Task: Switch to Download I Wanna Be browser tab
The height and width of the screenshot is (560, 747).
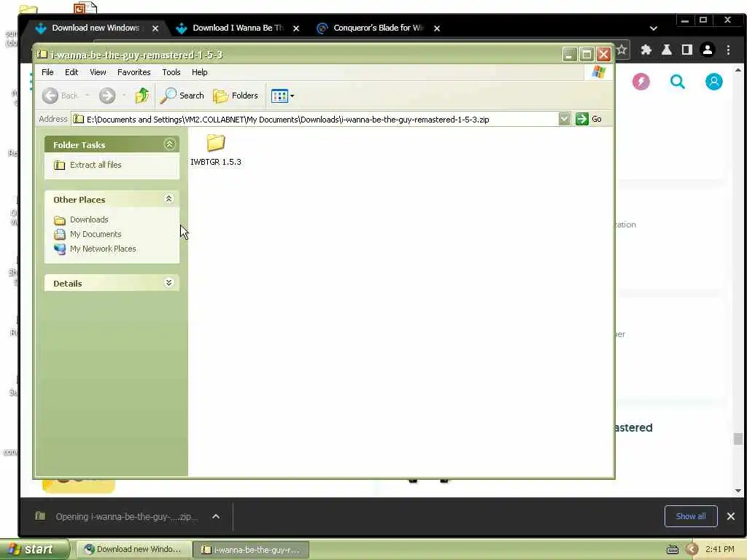Action: (x=238, y=28)
